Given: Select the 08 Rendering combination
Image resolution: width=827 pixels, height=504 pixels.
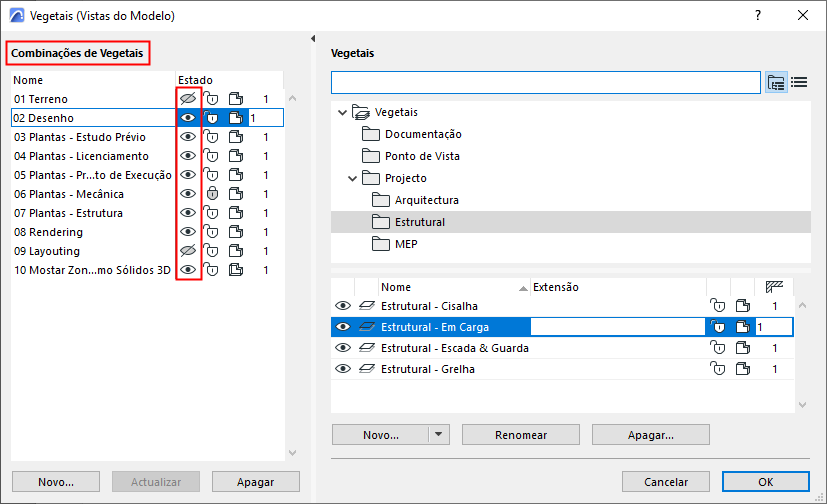Looking at the screenshot, I should 48,232.
